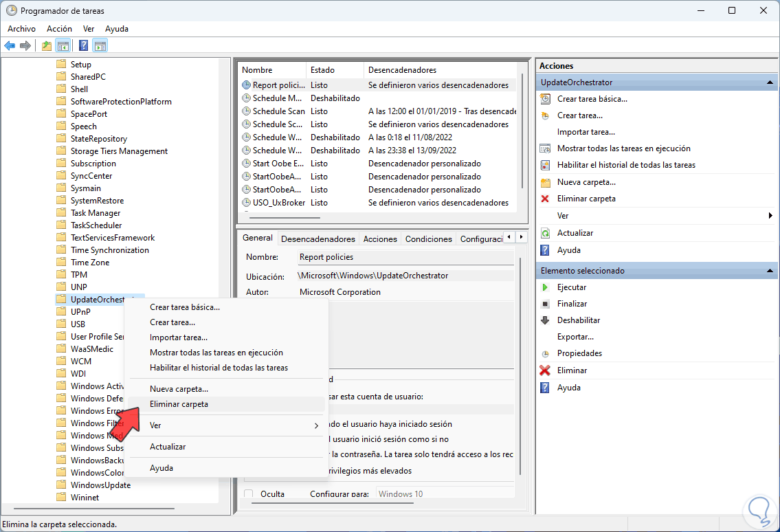The height and width of the screenshot is (532, 780).
Task: Click the Deshabilitar down-arrow icon
Action: 545,320
